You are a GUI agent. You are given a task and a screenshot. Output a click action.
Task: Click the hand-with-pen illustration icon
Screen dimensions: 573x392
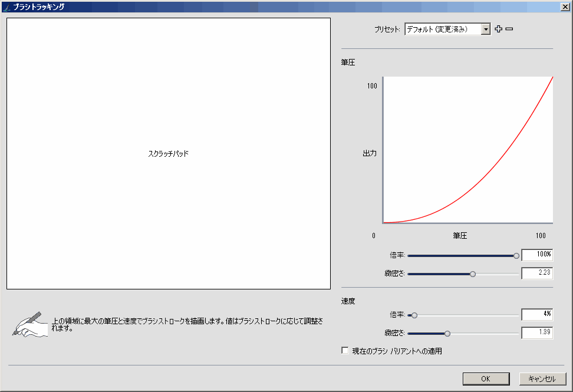30,324
